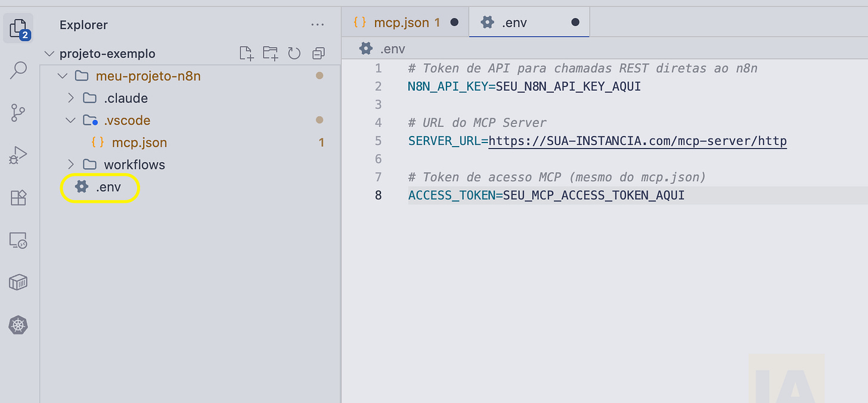Open the Explorer view in activity bar
Viewport: 868px width, 403px height.
18,28
